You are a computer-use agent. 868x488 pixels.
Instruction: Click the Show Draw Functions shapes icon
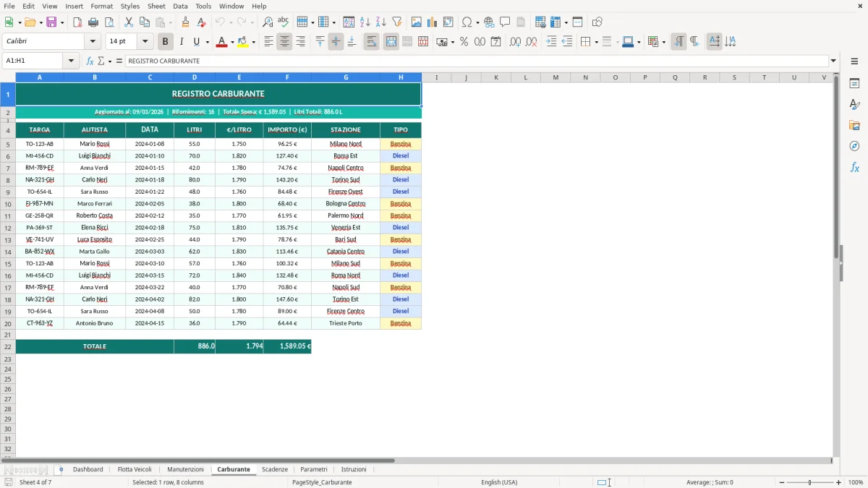pyautogui.click(x=597, y=22)
